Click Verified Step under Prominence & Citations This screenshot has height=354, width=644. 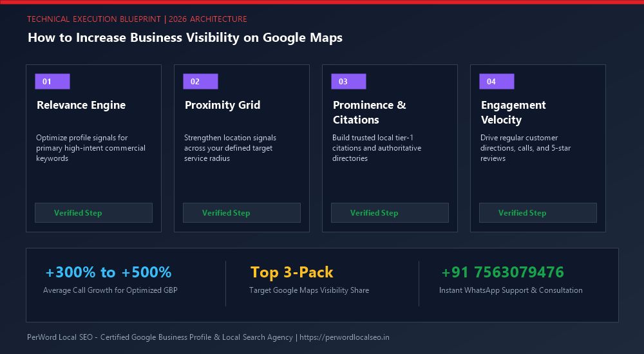[390, 213]
